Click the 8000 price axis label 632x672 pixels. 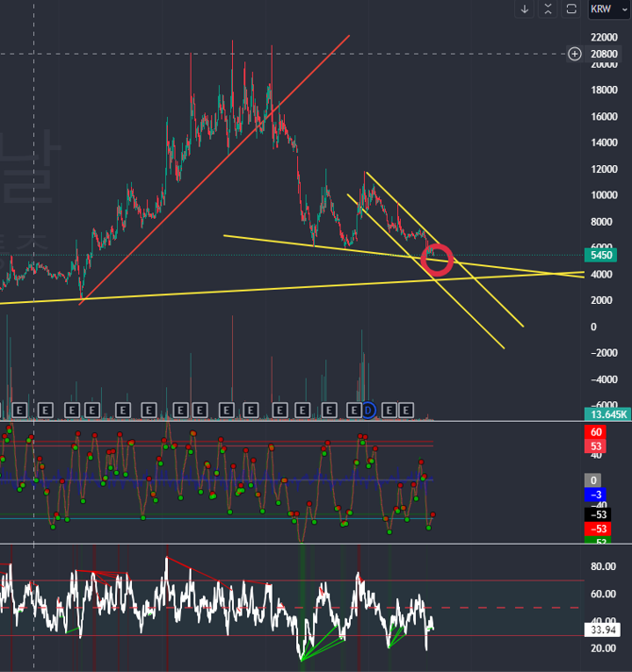point(602,222)
